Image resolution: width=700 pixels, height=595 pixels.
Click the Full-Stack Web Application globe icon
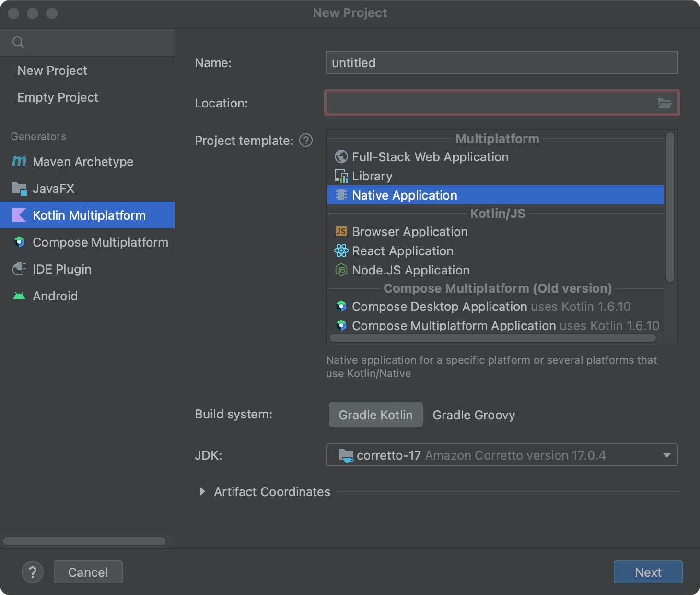(341, 157)
